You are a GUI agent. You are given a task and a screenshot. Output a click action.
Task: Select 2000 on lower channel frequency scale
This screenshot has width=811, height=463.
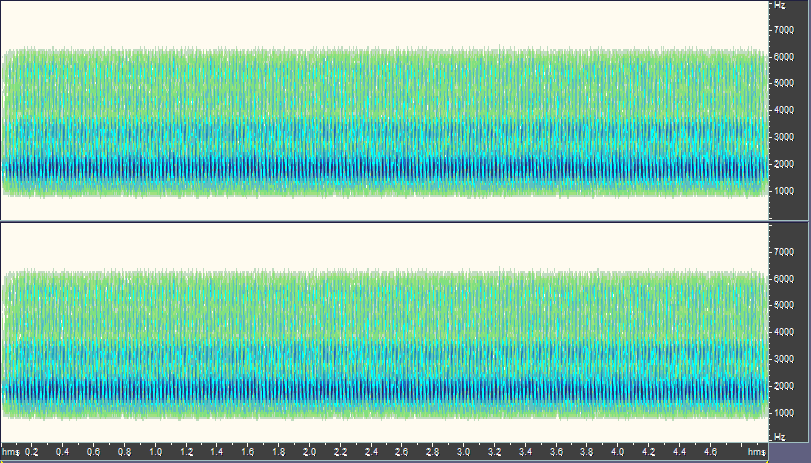784,386
